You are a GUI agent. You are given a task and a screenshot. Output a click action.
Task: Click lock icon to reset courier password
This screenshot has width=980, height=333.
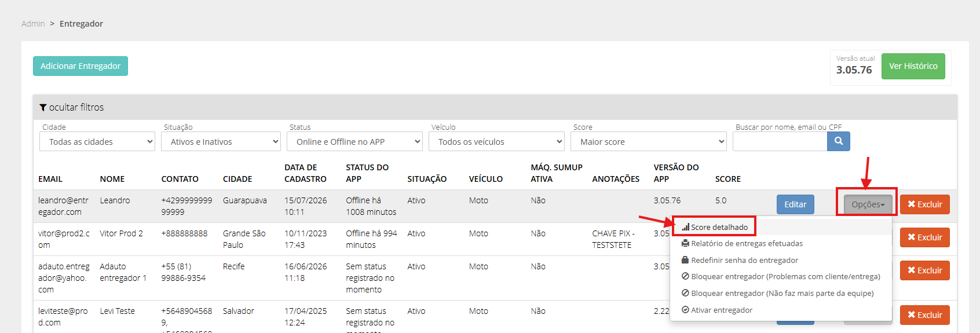686,260
